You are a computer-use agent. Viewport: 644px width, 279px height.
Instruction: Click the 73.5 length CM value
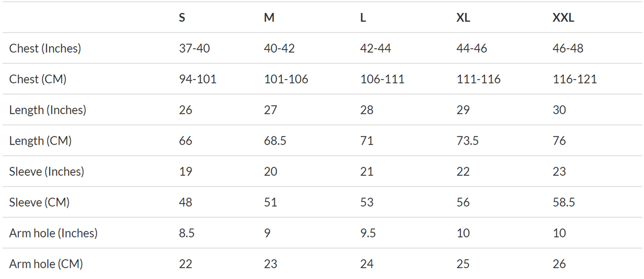[467, 141]
